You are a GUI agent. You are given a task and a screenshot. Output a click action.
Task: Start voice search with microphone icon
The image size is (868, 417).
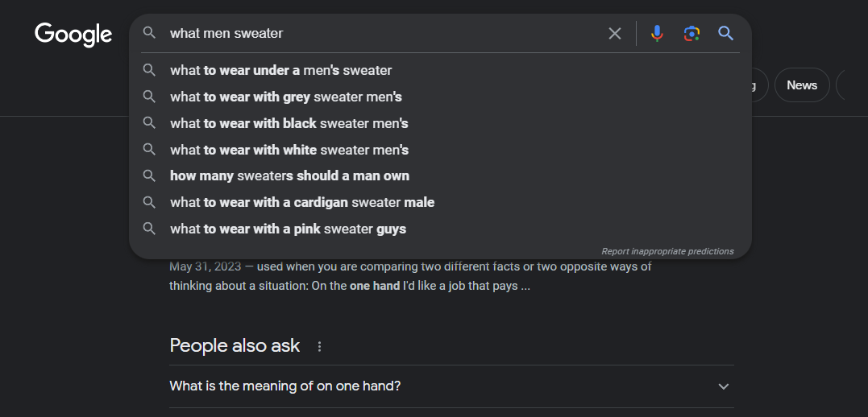657,34
